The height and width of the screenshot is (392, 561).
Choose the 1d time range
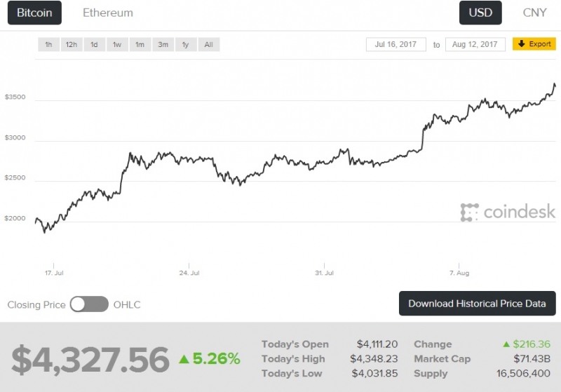tap(95, 45)
